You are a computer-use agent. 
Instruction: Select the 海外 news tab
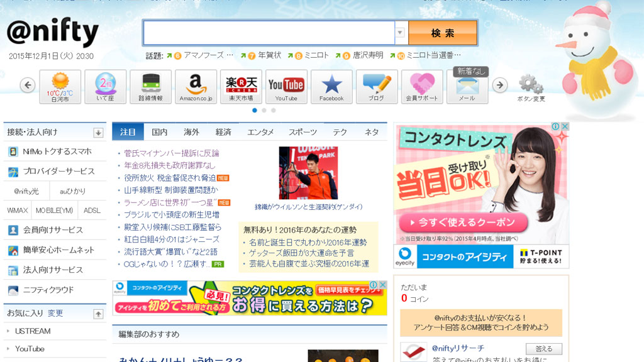tap(191, 132)
